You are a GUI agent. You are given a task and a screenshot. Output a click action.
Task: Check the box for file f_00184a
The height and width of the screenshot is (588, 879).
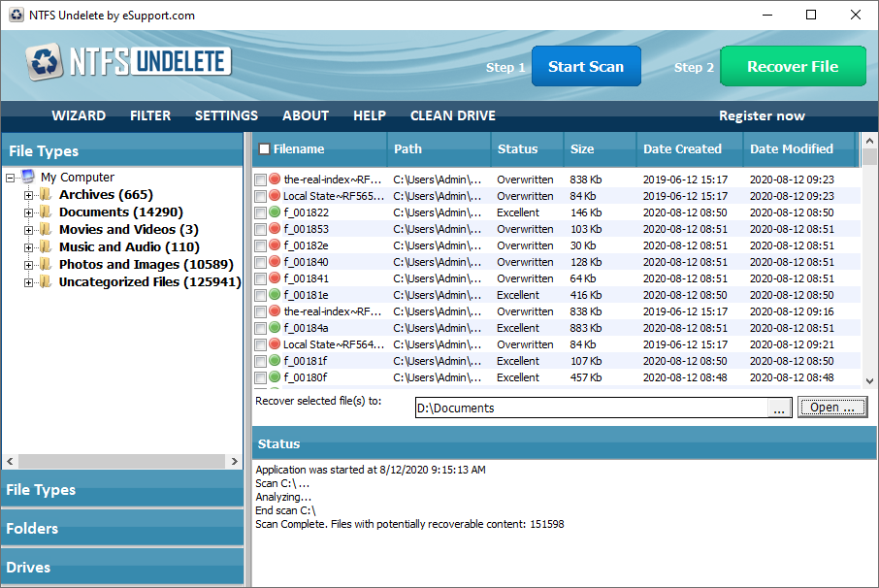click(x=260, y=329)
